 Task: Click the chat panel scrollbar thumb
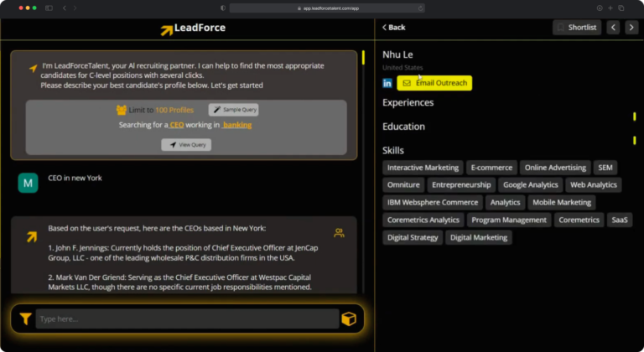[x=363, y=58]
